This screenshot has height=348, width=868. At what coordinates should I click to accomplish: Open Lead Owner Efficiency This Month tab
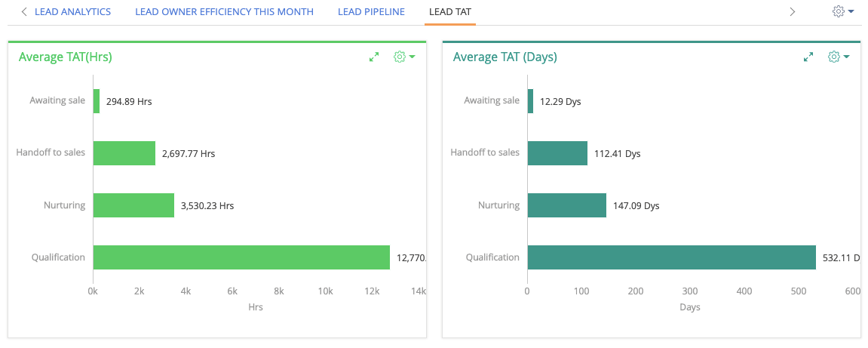224,12
